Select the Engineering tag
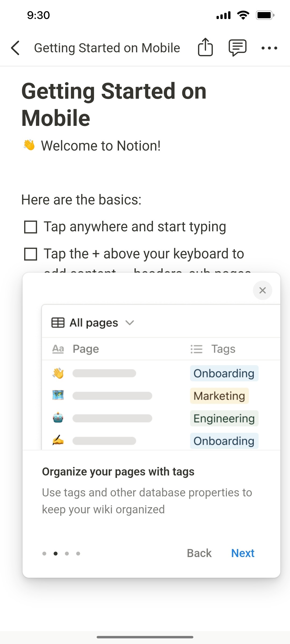Image resolution: width=290 pixels, height=644 pixels. [x=224, y=418]
